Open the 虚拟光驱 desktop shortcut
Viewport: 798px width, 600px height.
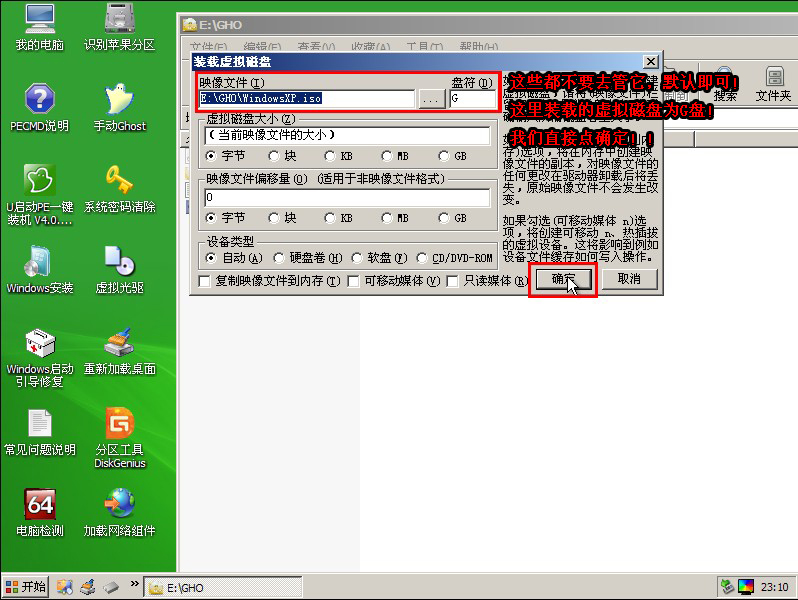tap(119, 262)
